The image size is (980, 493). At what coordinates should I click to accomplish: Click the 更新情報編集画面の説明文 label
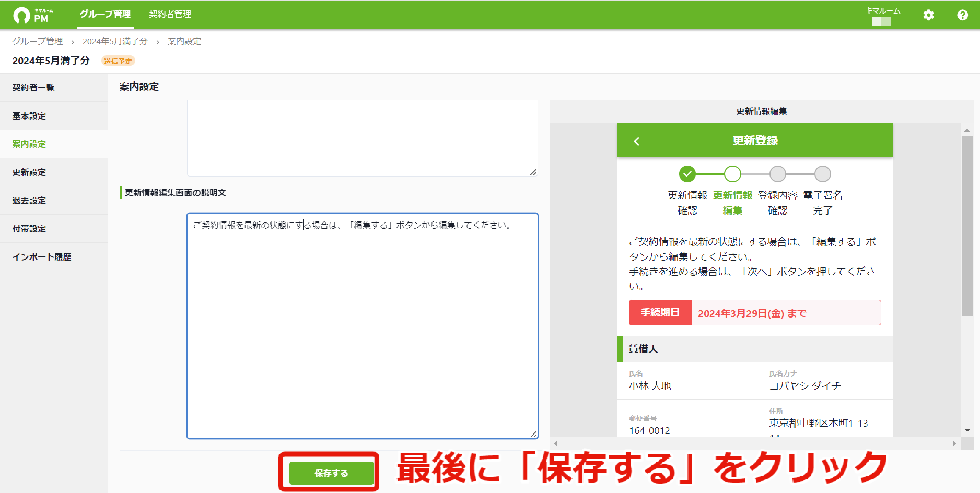coord(175,193)
